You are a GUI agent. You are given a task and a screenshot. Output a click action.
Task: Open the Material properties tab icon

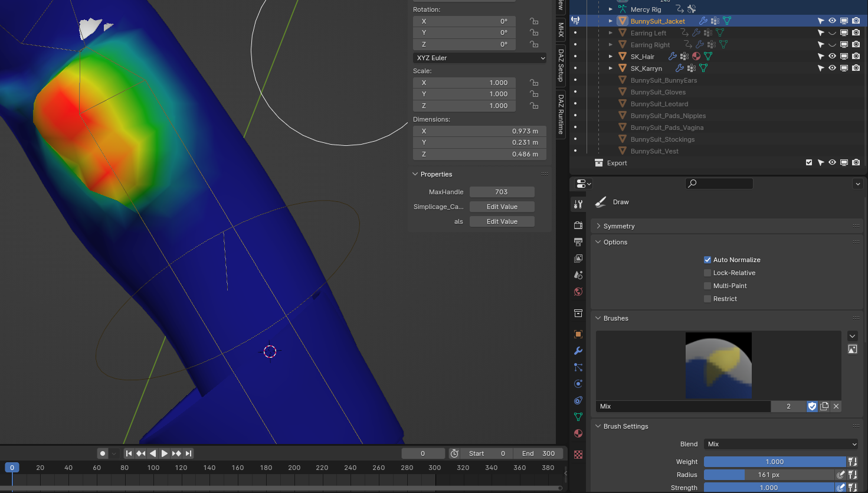[578, 433]
